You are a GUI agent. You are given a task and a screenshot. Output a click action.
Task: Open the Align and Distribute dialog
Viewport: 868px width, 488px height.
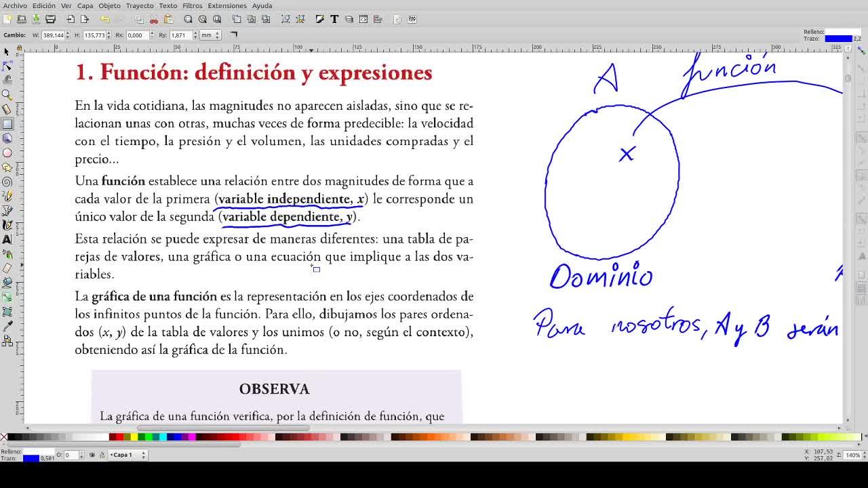[378, 19]
